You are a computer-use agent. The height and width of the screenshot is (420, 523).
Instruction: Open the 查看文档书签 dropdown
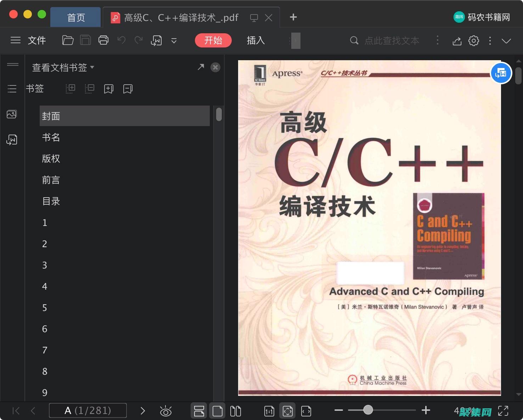[62, 67]
